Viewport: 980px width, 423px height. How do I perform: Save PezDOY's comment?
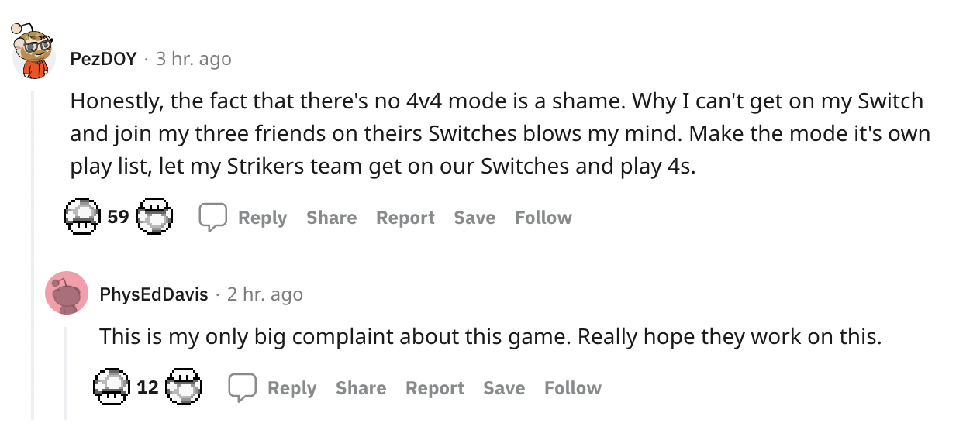474,218
